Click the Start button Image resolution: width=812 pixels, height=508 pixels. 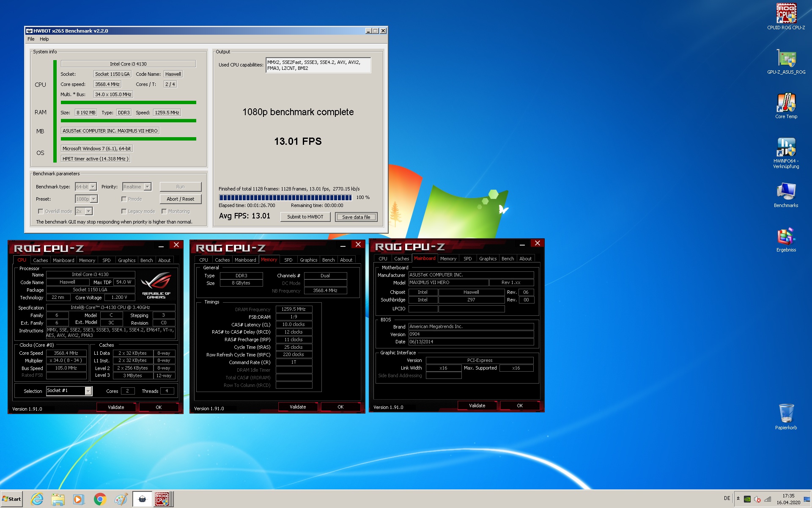click(x=11, y=499)
